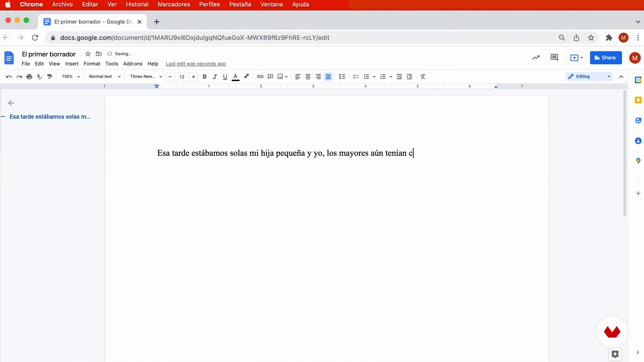Set center text alignment
644x362 pixels.
[x=308, y=77]
